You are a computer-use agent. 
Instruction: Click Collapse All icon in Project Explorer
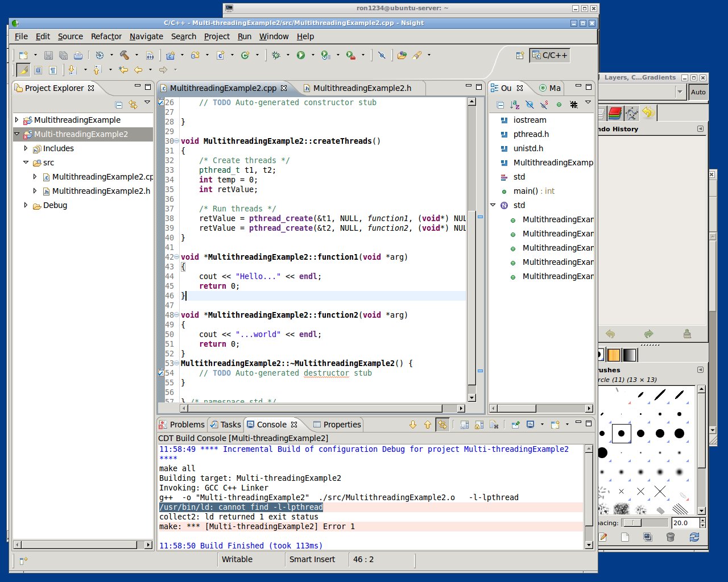119,105
